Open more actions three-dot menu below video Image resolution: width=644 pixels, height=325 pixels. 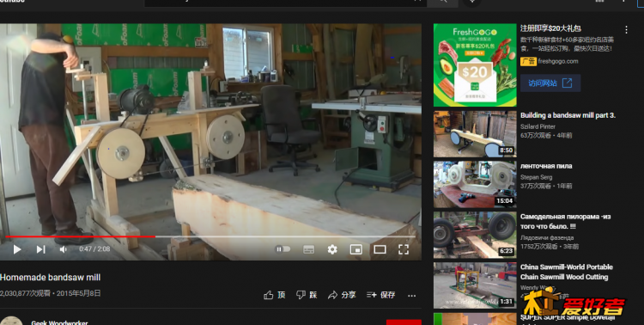click(411, 296)
